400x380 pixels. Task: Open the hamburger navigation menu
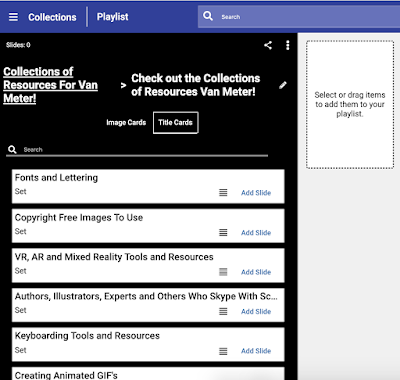pos(13,17)
